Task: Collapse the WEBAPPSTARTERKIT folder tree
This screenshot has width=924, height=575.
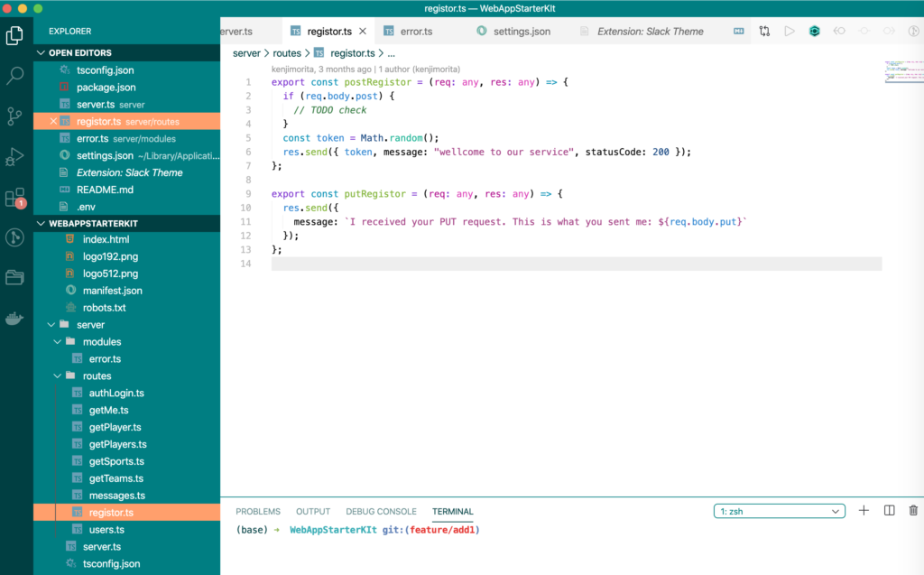Action: [41, 223]
